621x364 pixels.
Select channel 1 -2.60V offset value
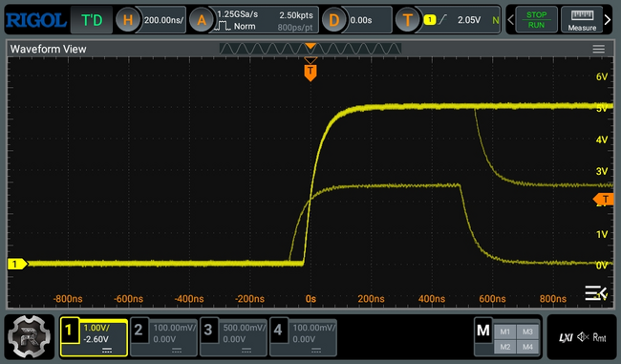tap(96, 339)
